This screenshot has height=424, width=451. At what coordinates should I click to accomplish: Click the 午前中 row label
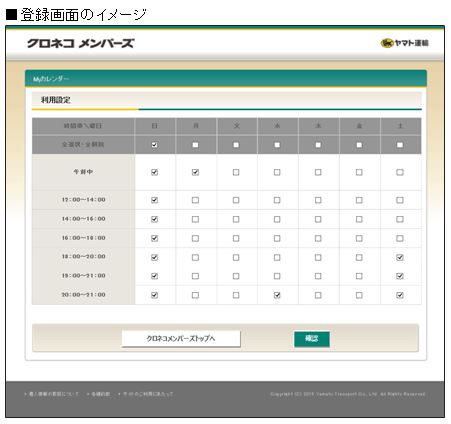pyautogui.click(x=83, y=172)
